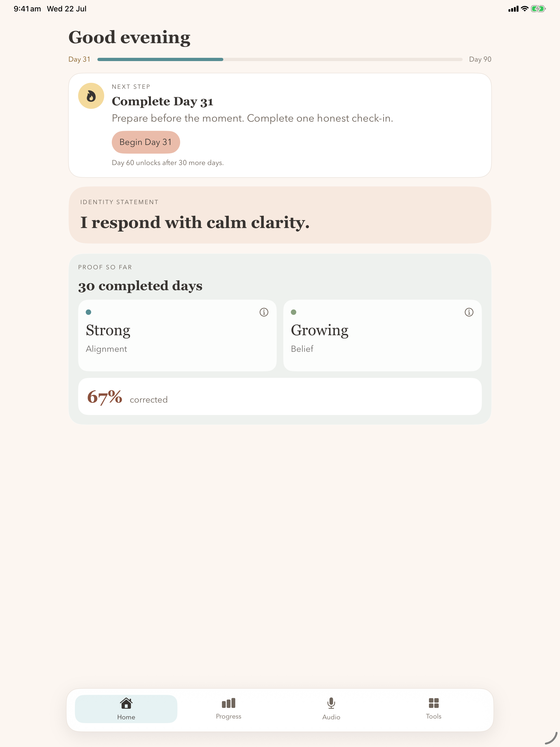560x747 pixels.
Task: Tap the 67% corrected stat card
Action: coord(280,397)
